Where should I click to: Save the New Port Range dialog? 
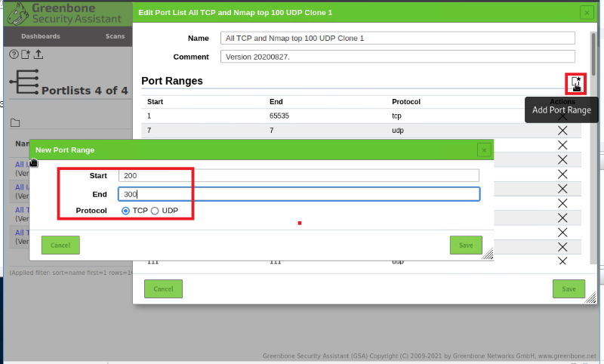pyautogui.click(x=466, y=245)
